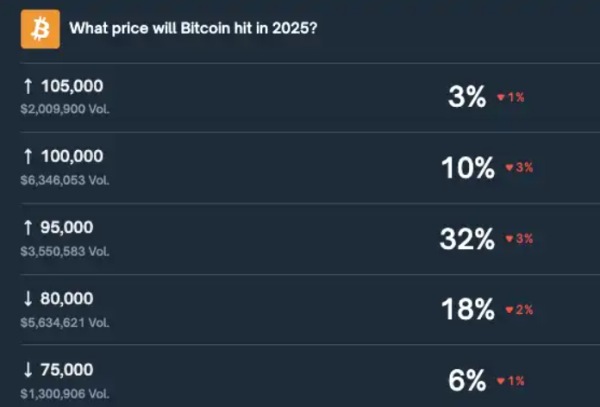The image size is (600, 407).
Task: Click the down arrow beside 75,000
Action: pos(28,368)
